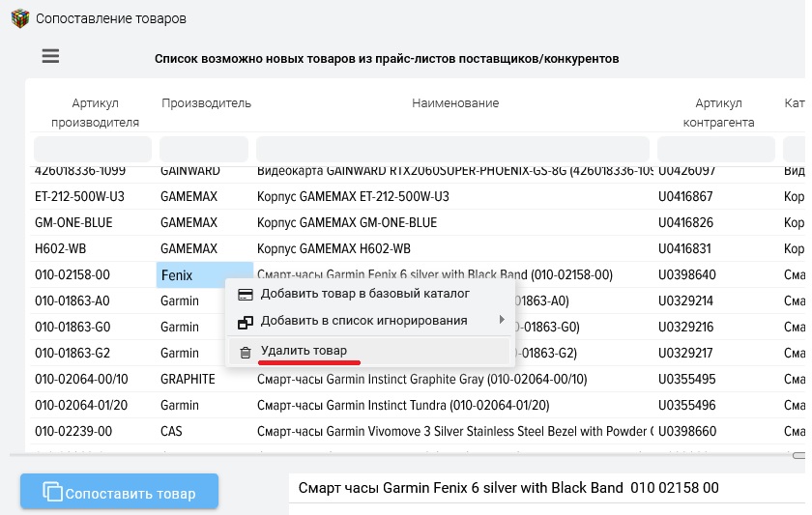812x515 pixels.
Task: Click the trash icon next to Удалить товар
Action: click(x=246, y=353)
